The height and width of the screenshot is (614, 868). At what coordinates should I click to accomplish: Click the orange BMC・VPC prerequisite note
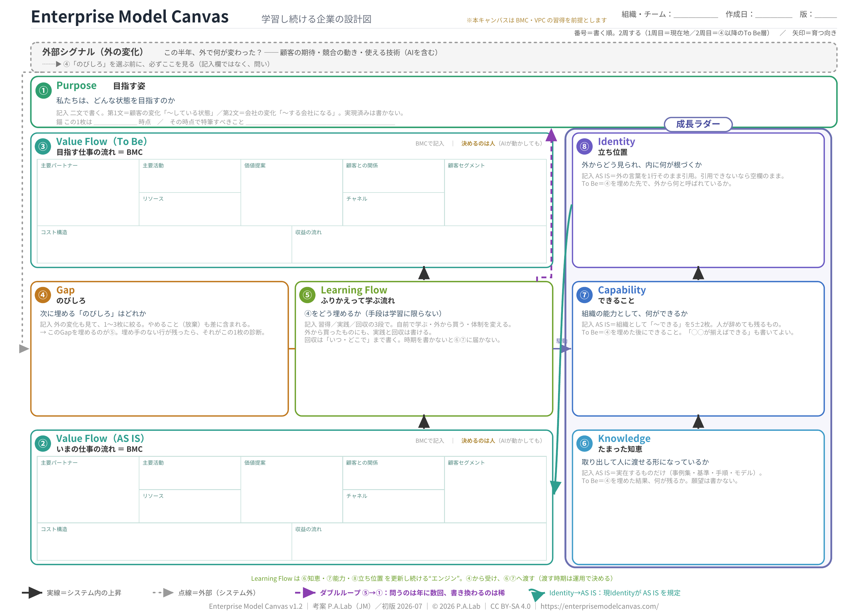536,20
